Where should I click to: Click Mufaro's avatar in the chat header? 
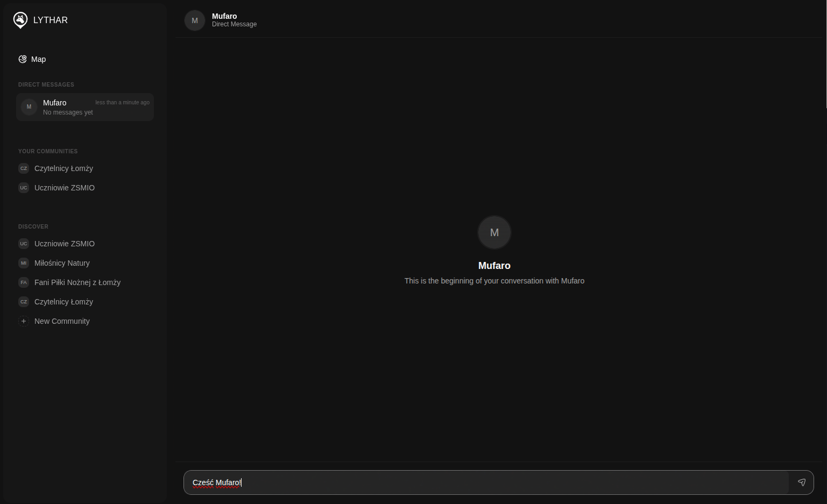pos(195,20)
